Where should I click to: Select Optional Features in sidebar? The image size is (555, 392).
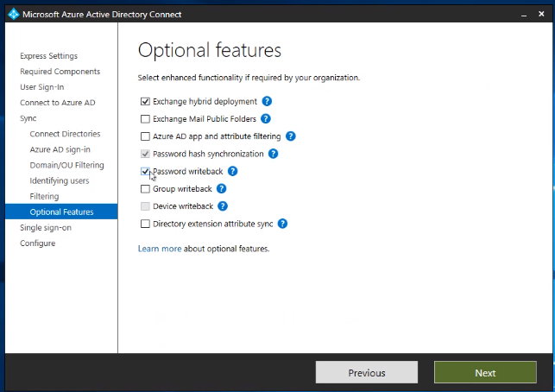(61, 212)
